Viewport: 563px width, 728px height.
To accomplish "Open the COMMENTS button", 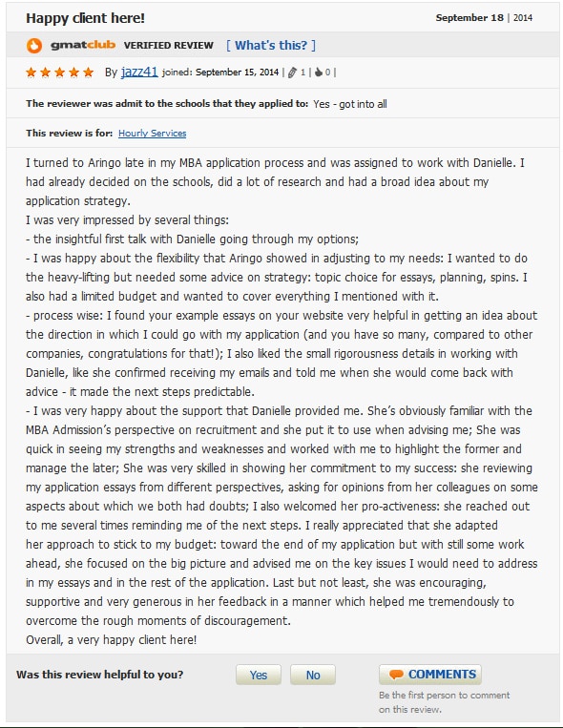I will (430, 675).
